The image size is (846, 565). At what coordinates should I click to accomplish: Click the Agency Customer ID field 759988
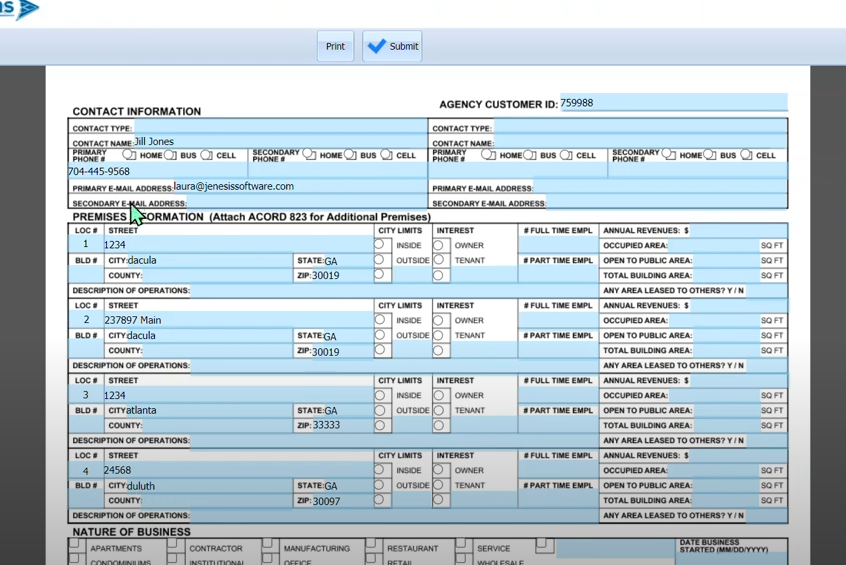673,103
